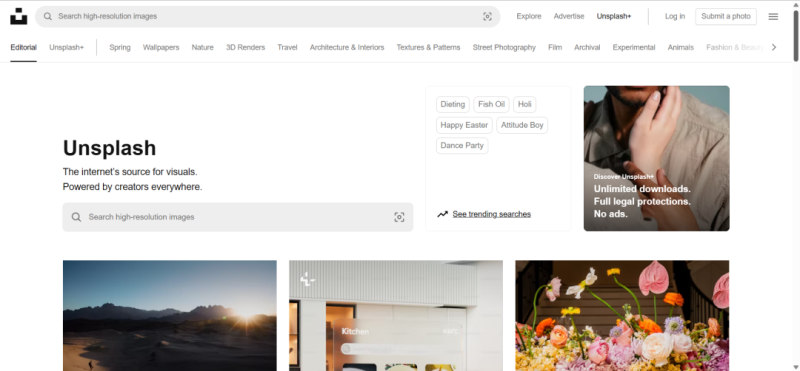Click the magnifier icon in top search bar
Viewport: 800px width, 371px height.
coord(47,16)
